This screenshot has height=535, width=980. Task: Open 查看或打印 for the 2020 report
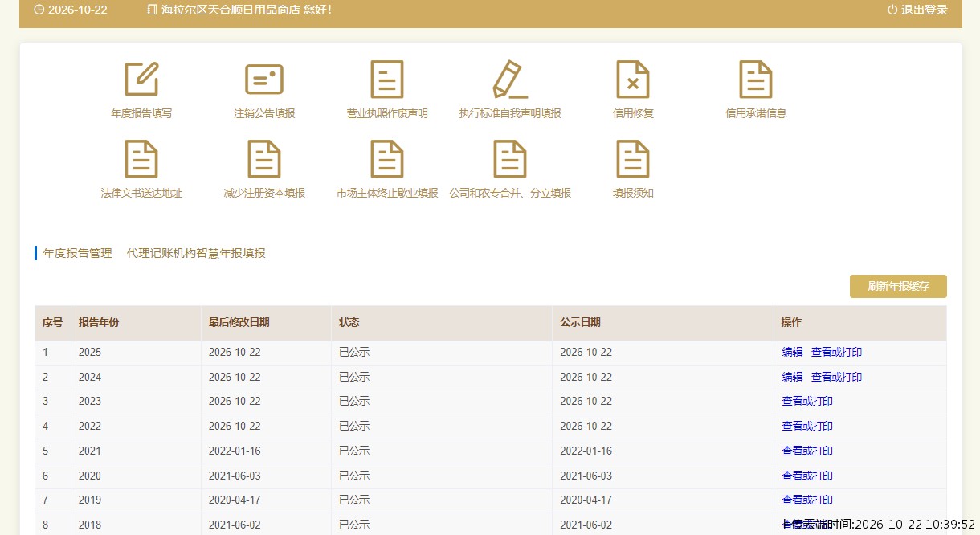[807, 476]
